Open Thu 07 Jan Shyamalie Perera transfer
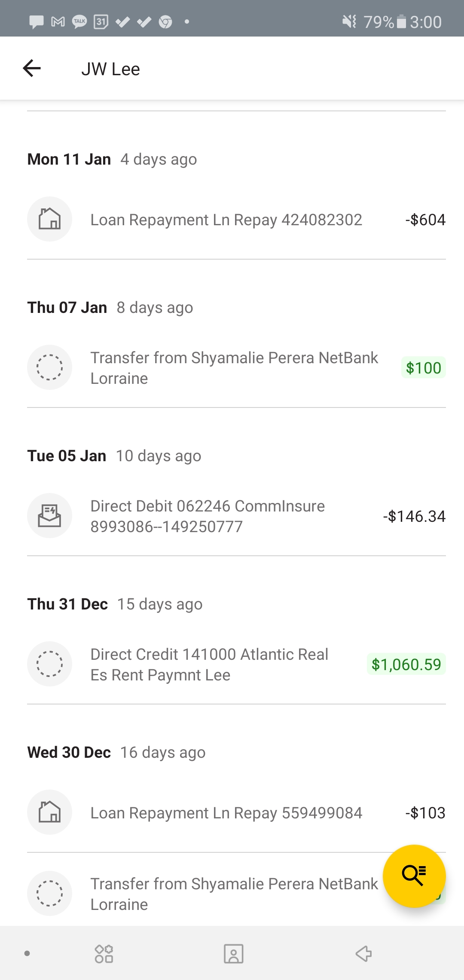Image resolution: width=464 pixels, height=980 pixels. point(234,368)
